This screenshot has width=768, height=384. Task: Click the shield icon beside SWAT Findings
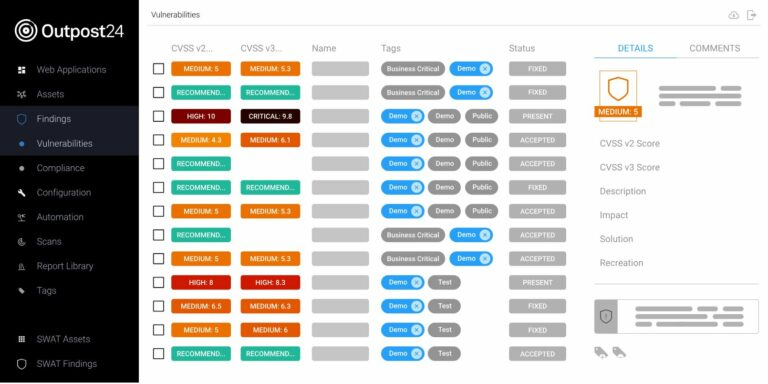[22, 364]
